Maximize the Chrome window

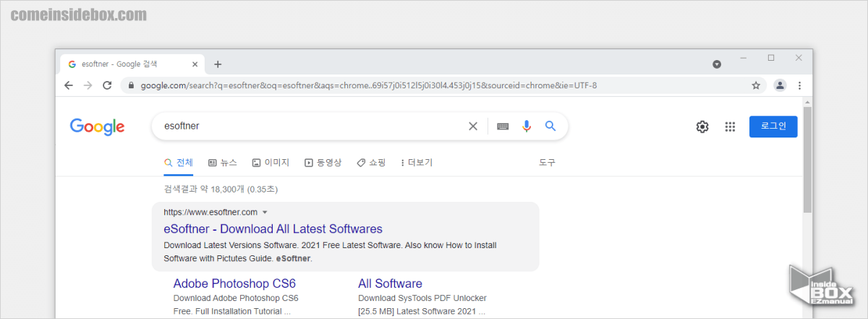click(771, 58)
